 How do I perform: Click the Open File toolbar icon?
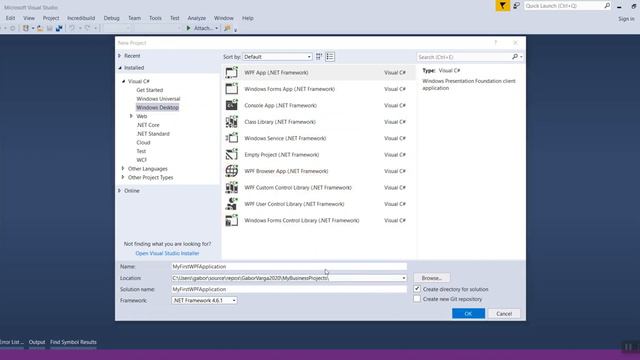[40, 28]
